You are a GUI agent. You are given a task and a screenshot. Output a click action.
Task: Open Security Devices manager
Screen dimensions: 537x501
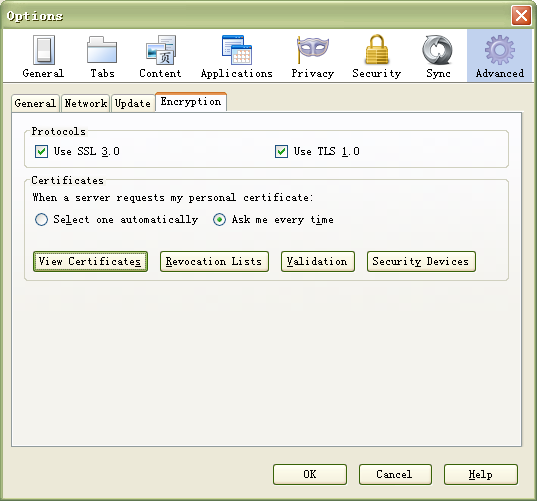tap(421, 262)
